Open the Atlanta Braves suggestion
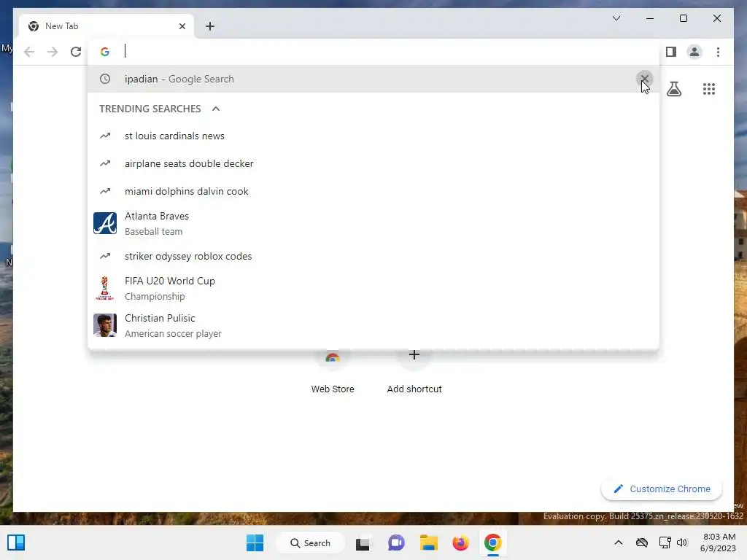The width and height of the screenshot is (747, 560). pos(373,224)
